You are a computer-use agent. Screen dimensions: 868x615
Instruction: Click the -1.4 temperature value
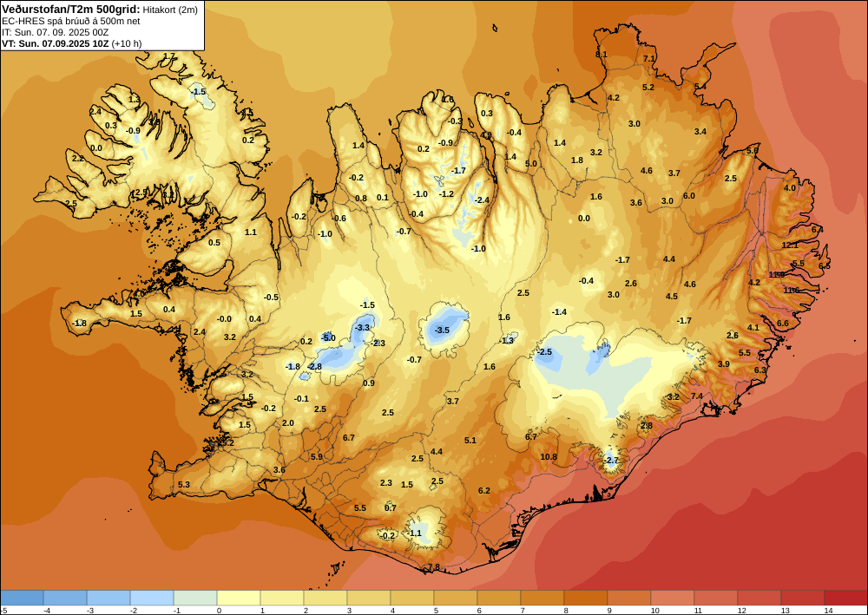pyautogui.click(x=560, y=312)
